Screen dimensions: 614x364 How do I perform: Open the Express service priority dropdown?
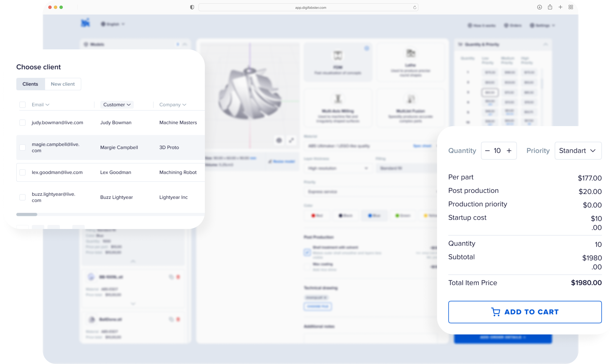tap(371, 192)
